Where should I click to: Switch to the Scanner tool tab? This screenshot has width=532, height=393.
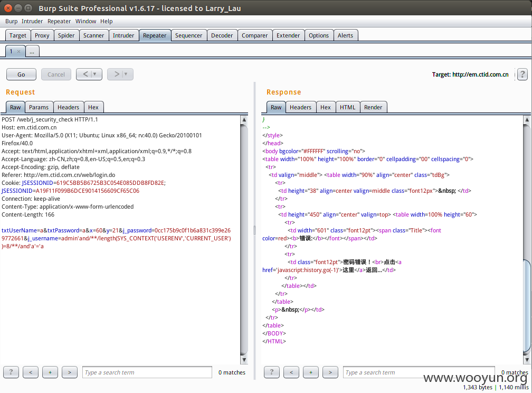93,35
